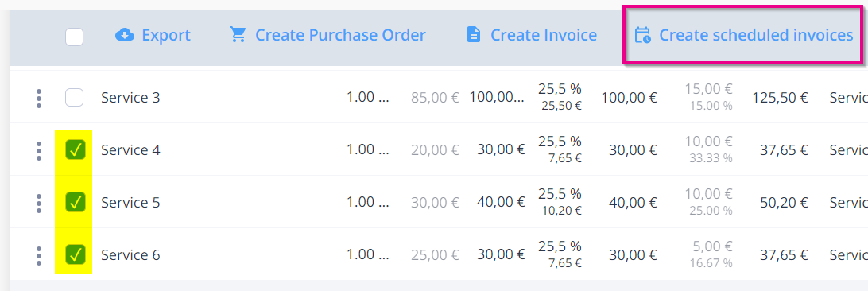Screen dimensions: 868x291
Task: Tick the checkbox for Service 3
Action: click(x=74, y=98)
